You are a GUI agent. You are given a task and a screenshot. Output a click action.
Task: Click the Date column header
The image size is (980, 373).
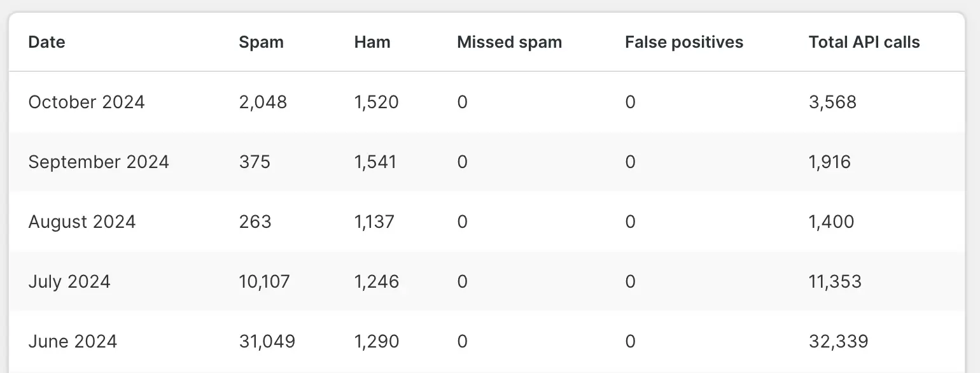tap(46, 43)
